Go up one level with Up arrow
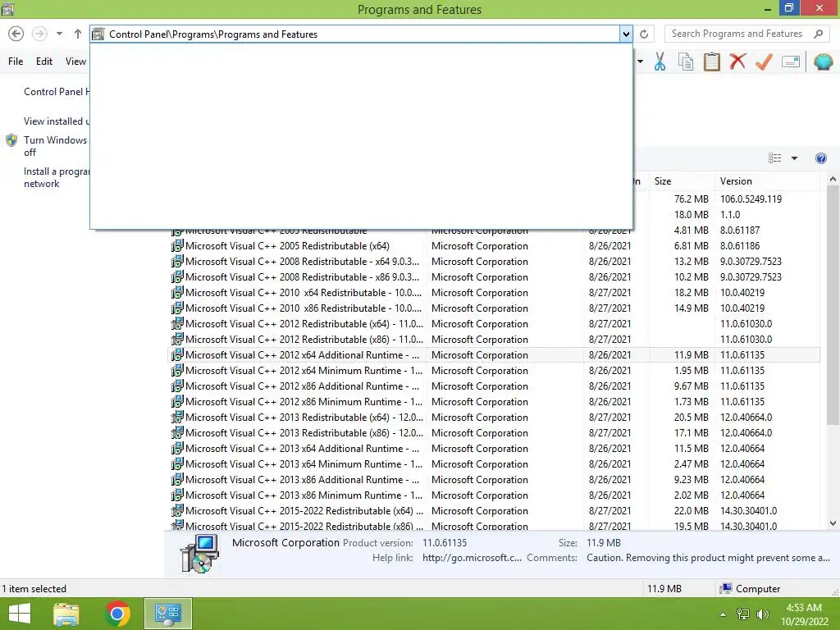Screen dimensions: 840x630 pos(78,34)
